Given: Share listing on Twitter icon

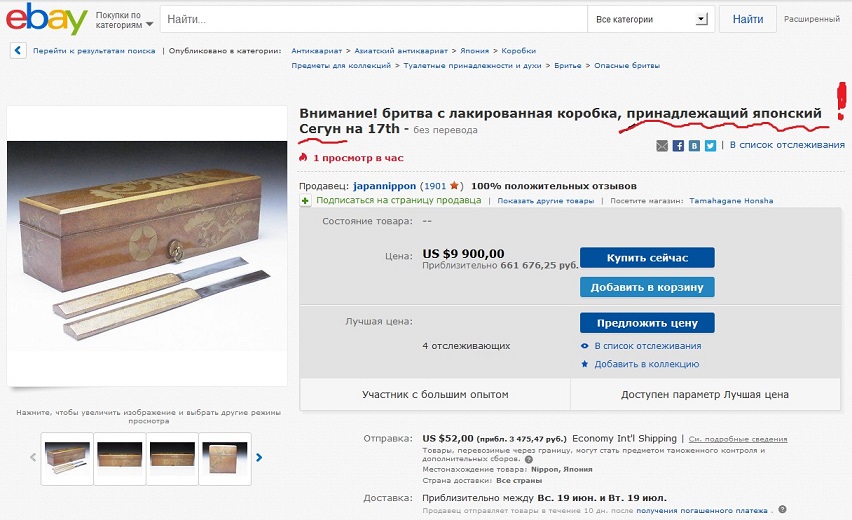Looking at the screenshot, I should point(710,146).
